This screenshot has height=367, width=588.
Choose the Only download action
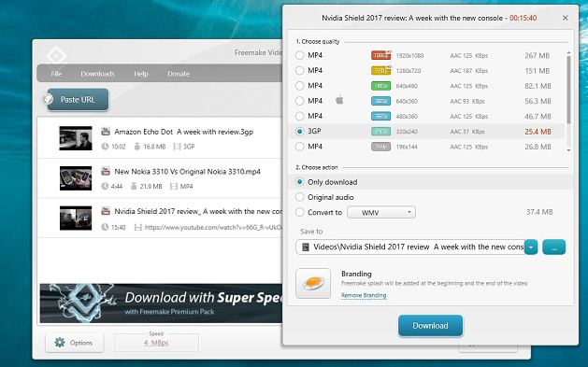click(x=300, y=182)
